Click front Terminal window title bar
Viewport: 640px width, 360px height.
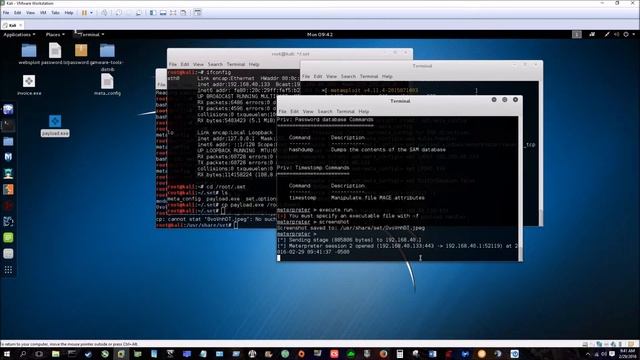click(400, 101)
